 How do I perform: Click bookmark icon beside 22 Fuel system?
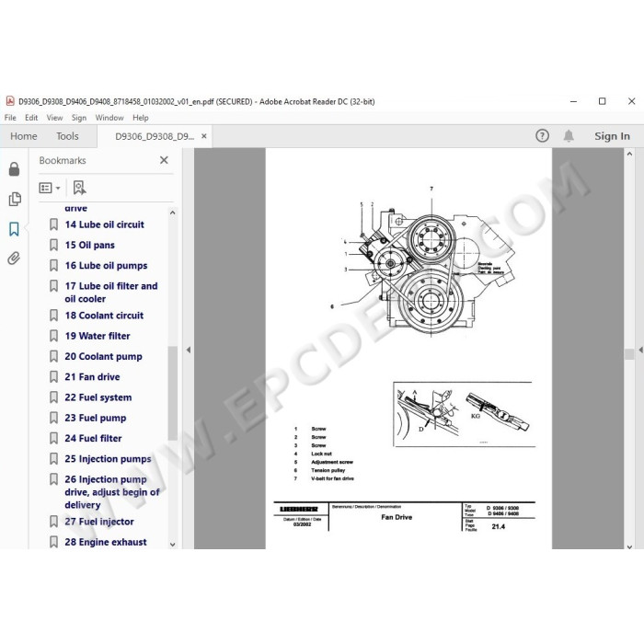53,397
